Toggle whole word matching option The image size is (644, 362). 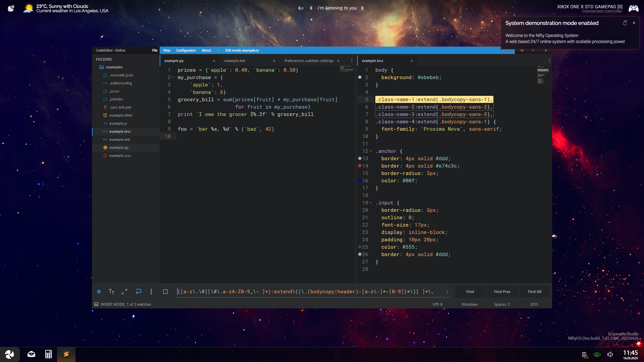click(x=124, y=292)
